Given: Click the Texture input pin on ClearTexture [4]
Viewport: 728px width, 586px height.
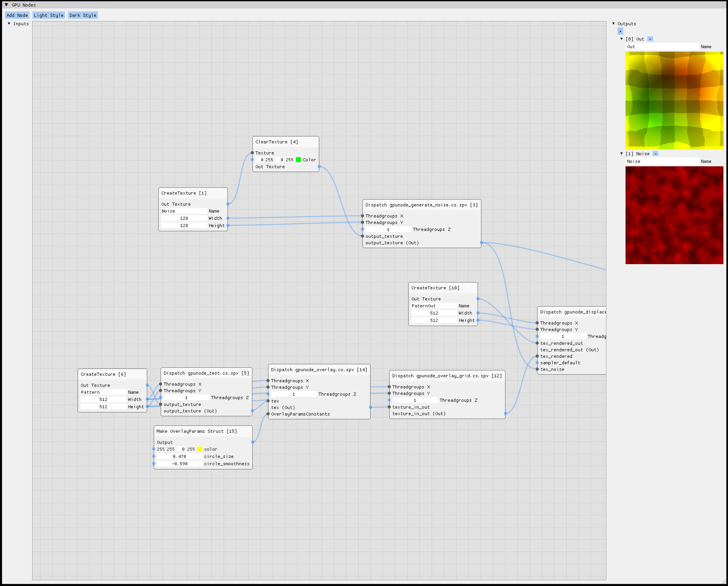Looking at the screenshot, I should [252, 153].
